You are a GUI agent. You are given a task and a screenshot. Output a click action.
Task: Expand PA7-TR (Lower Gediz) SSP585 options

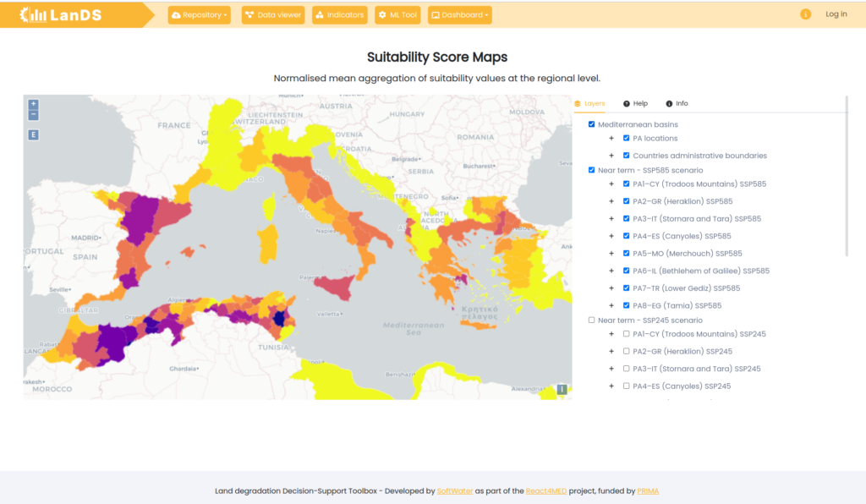click(x=611, y=288)
